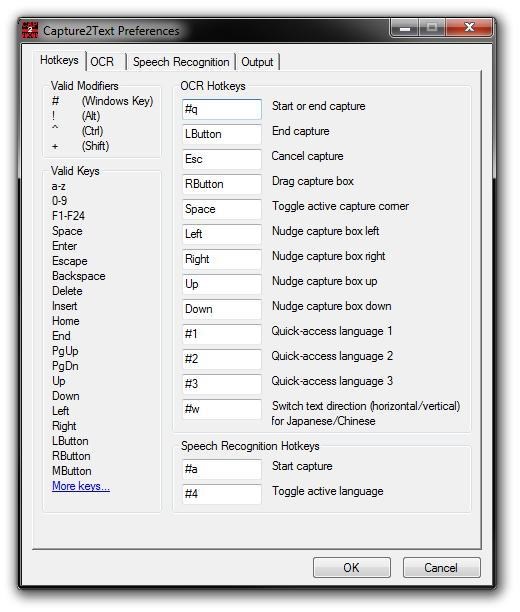Close the Capture2Text Preferences window
Viewport: 520px width, 612px height.
(469, 28)
